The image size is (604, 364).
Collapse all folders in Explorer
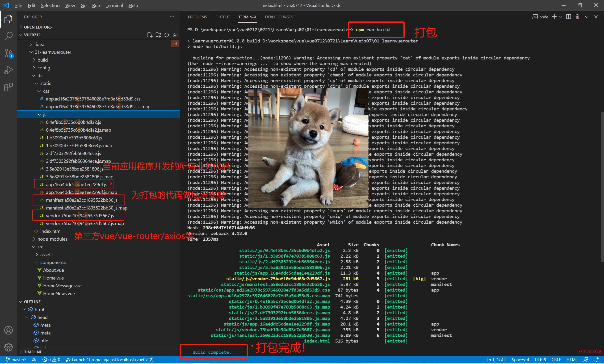pos(175,35)
